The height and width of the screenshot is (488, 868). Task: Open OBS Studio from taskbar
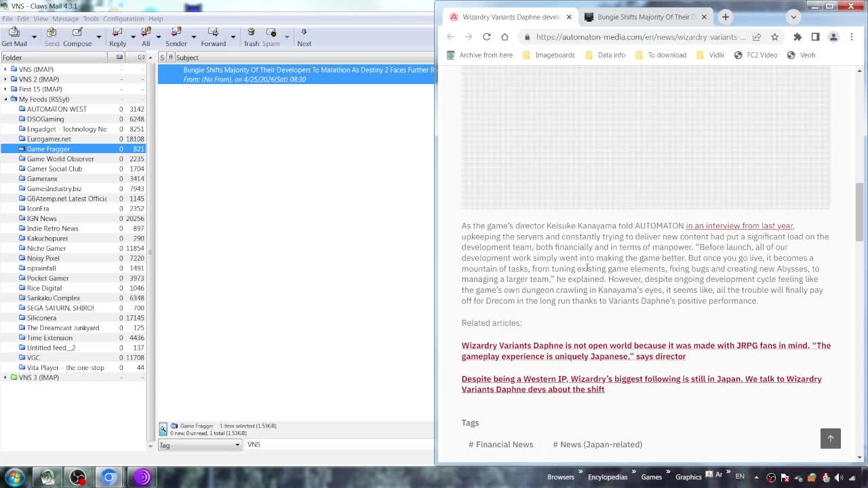[x=78, y=477]
